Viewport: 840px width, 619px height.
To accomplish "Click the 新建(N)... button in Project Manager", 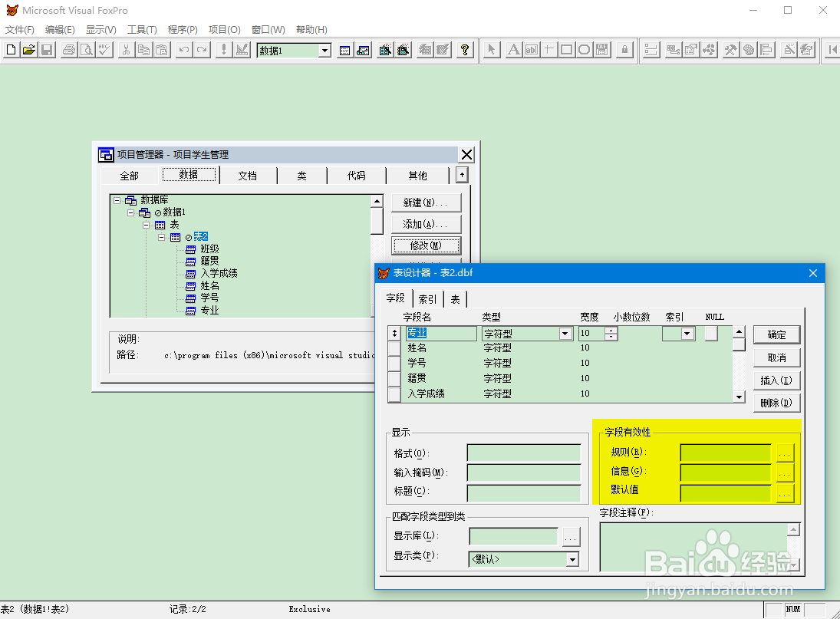I will [x=426, y=203].
